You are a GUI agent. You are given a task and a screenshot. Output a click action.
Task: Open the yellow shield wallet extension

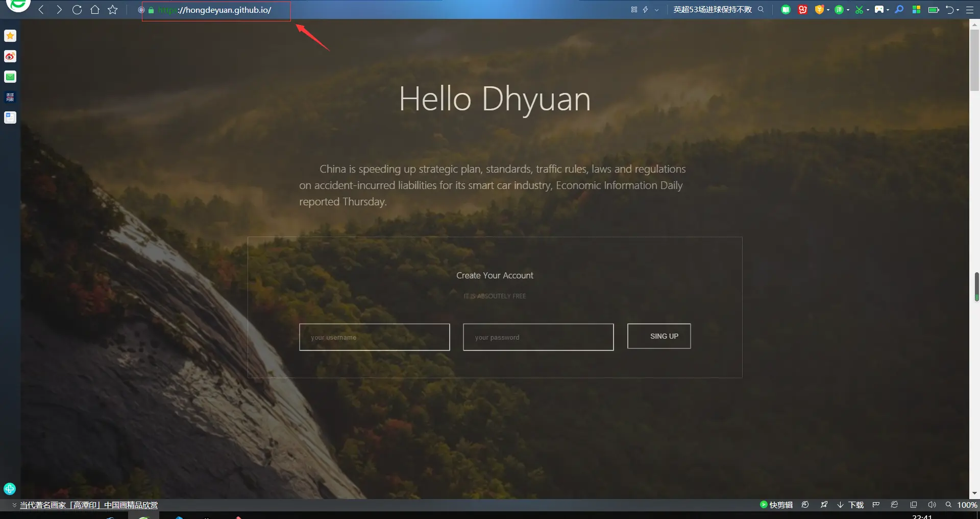click(819, 10)
